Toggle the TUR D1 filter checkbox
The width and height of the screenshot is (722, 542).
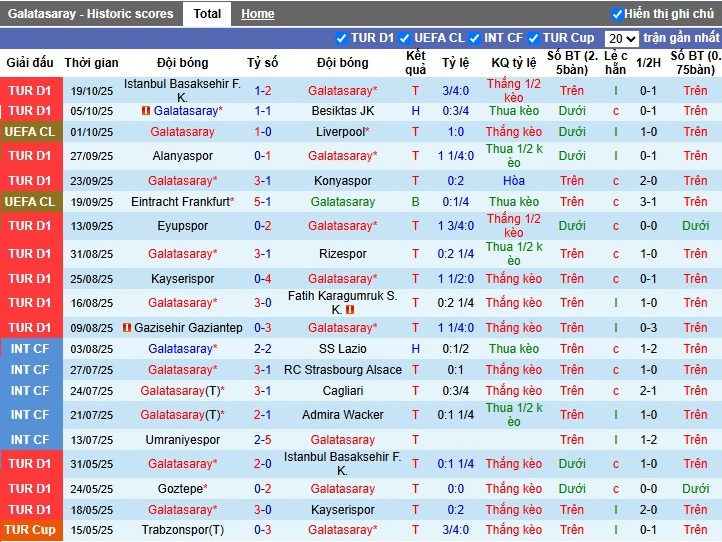(342, 38)
